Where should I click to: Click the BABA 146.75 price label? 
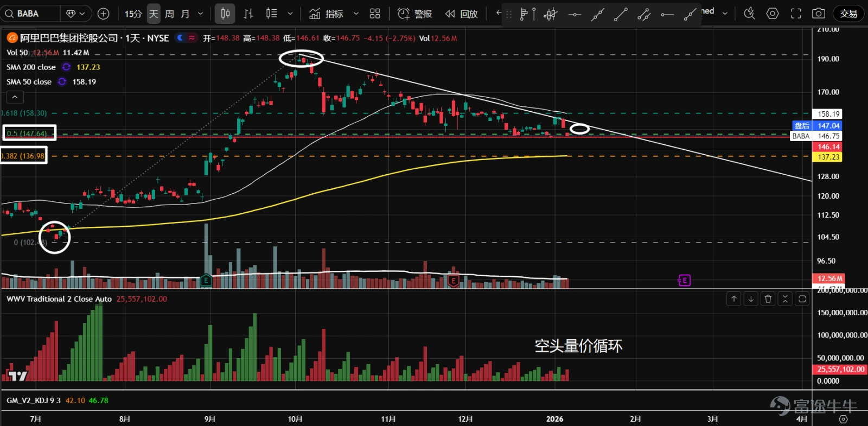coord(816,136)
